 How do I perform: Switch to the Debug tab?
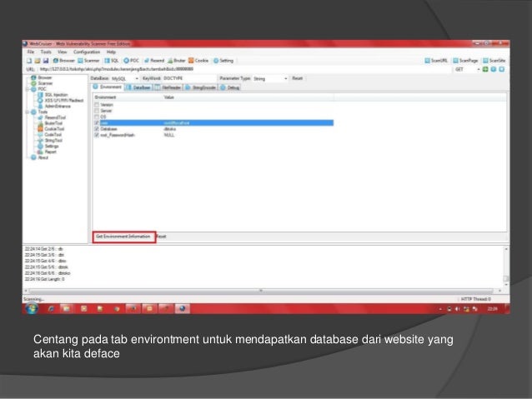click(x=230, y=87)
